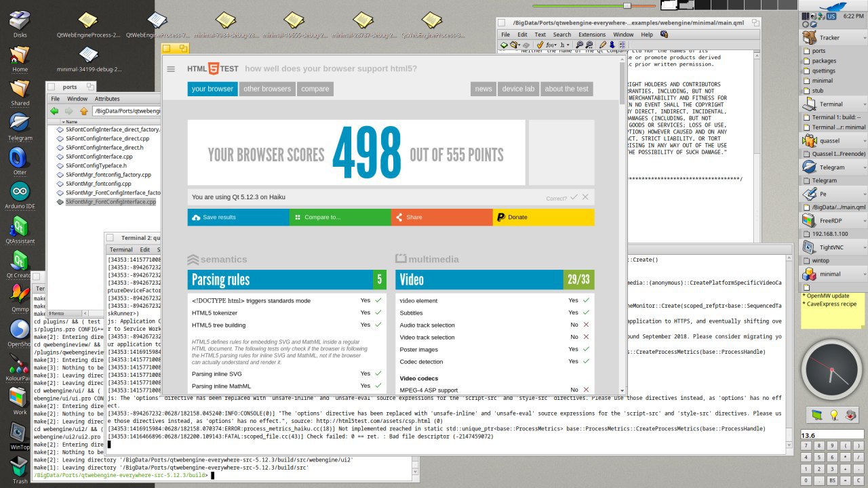868x488 pixels.
Task: Launch Telegram from the desktop
Action: coord(20,125)
